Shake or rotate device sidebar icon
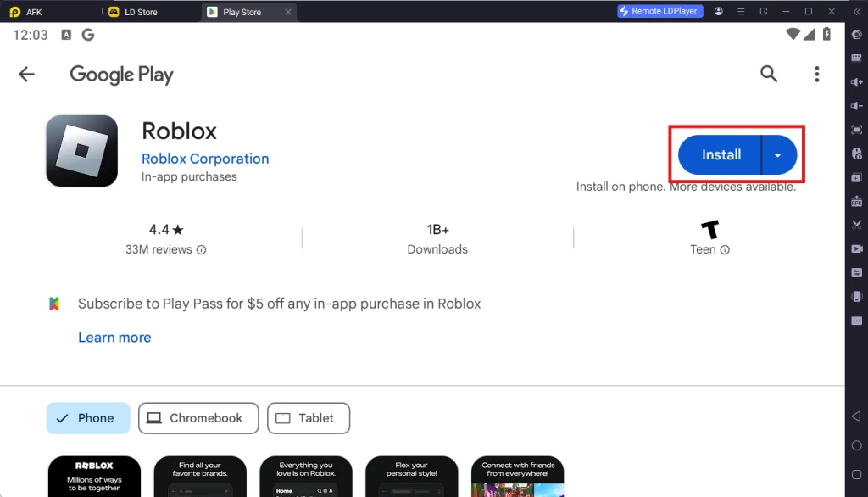This screenshot has height=497, width=868. [856, 297]
